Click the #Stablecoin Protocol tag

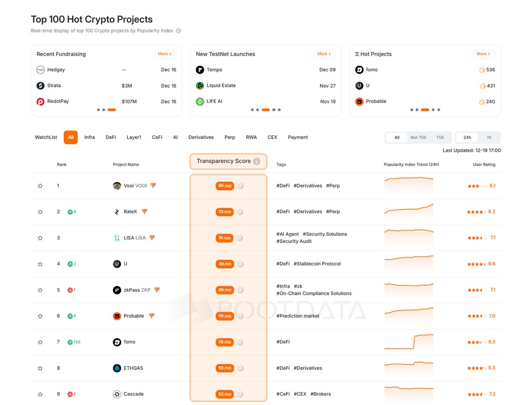tap(317, 264)
